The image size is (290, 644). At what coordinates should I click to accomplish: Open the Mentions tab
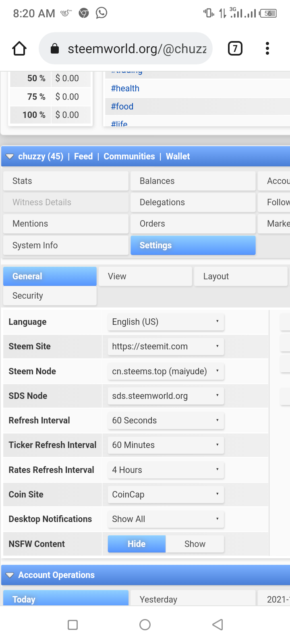click(x=66, y=224)
